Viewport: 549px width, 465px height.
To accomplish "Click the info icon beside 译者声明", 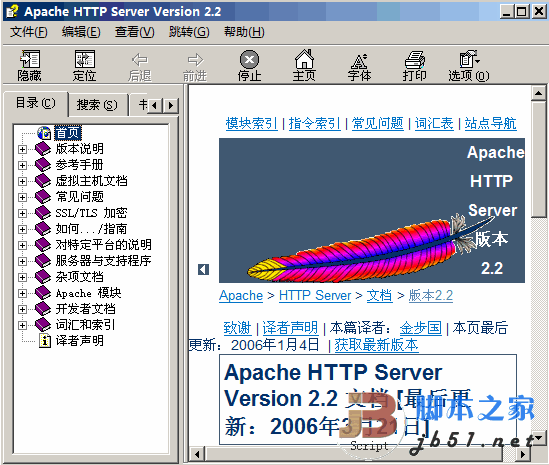I will pos(44,341).
